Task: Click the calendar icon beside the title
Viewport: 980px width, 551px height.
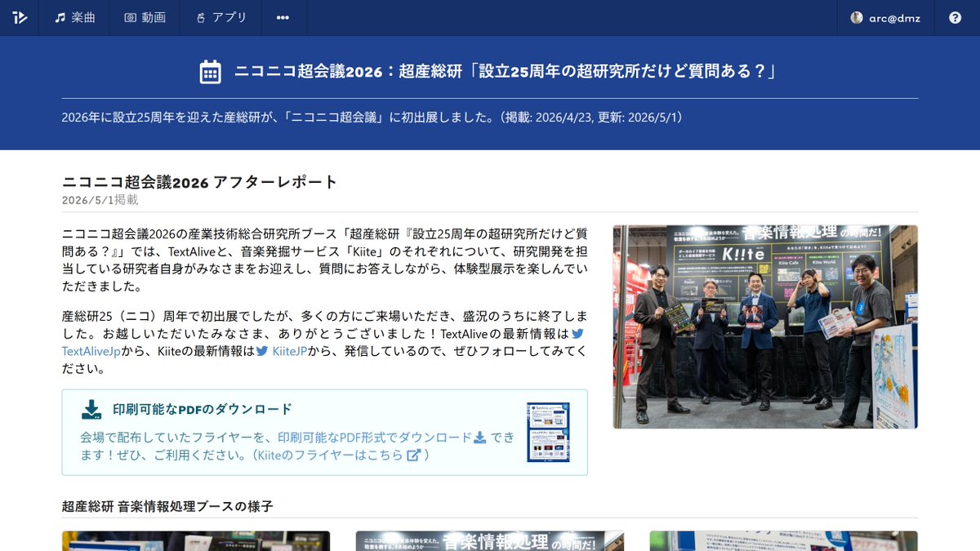Action: point(211,72)
